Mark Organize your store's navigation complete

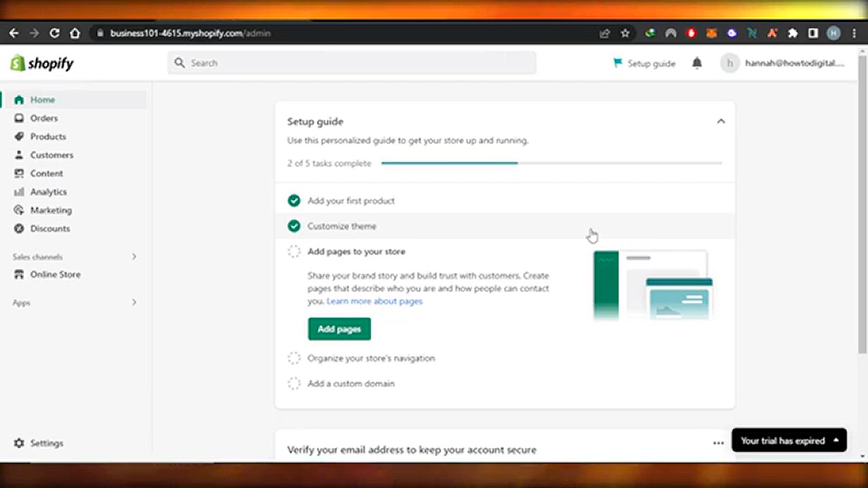294,358
